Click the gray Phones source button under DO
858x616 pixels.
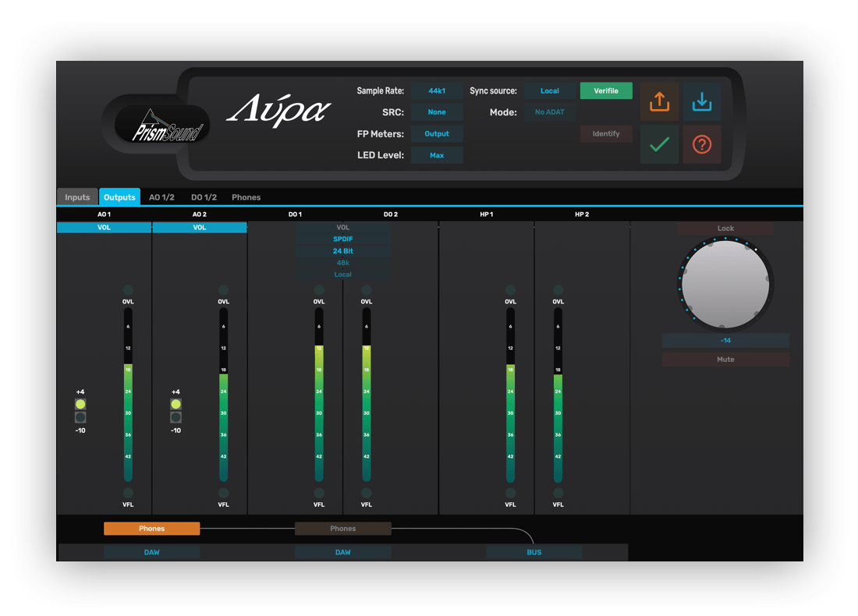pos(343,529)
